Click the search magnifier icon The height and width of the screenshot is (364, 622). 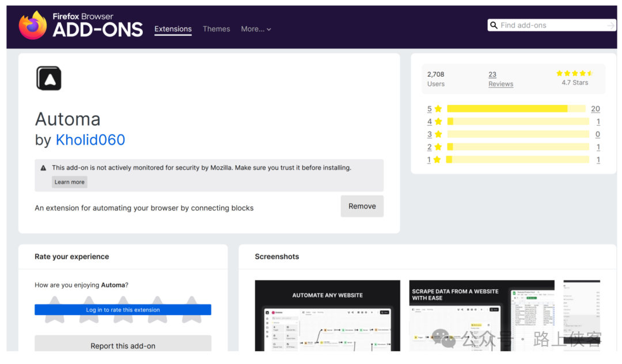494,25
